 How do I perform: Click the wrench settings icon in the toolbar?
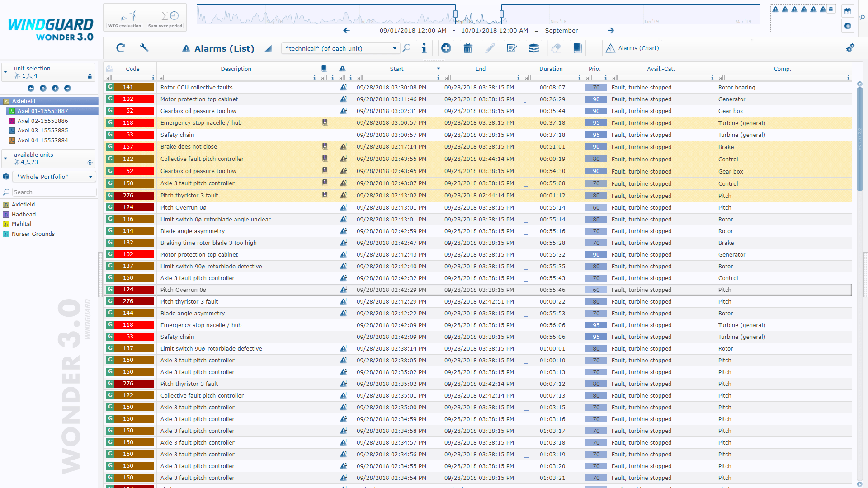tap(144, 48)
